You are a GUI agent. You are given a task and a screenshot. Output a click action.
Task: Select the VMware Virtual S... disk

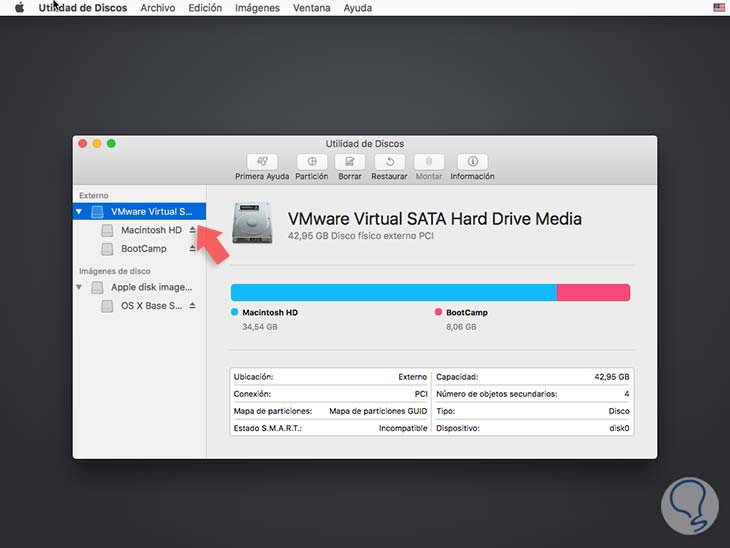(x=140, y=211)
